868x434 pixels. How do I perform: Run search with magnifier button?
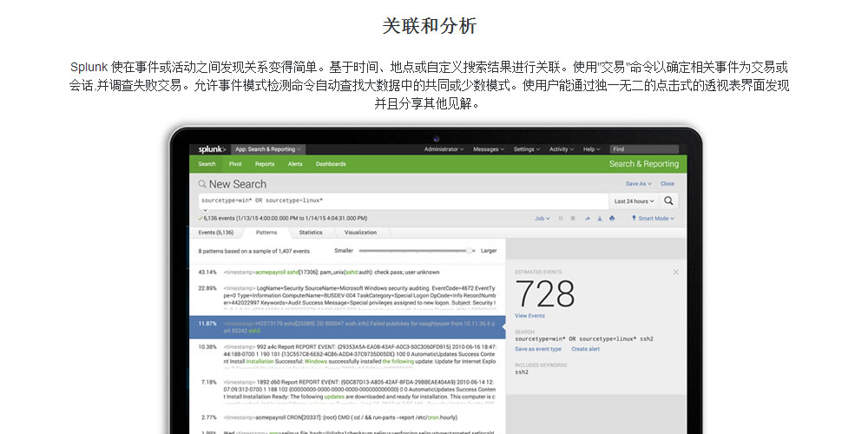pyautogui.click(x=668, y=201)
